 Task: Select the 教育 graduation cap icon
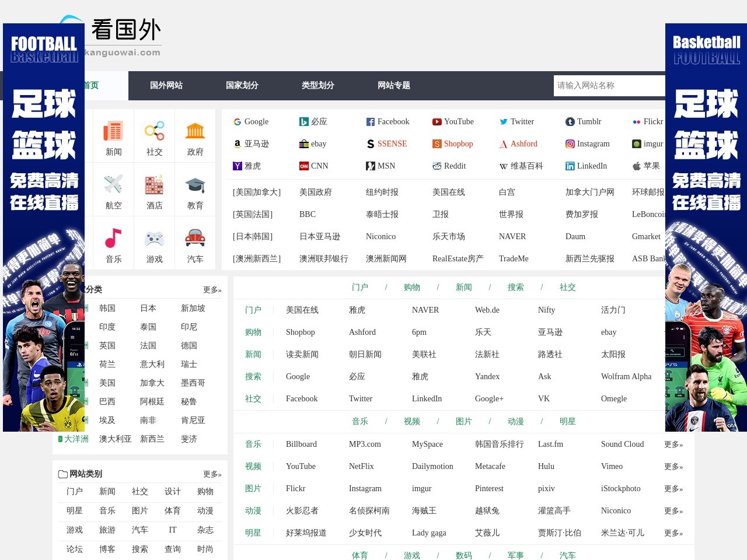coord(195,184)
